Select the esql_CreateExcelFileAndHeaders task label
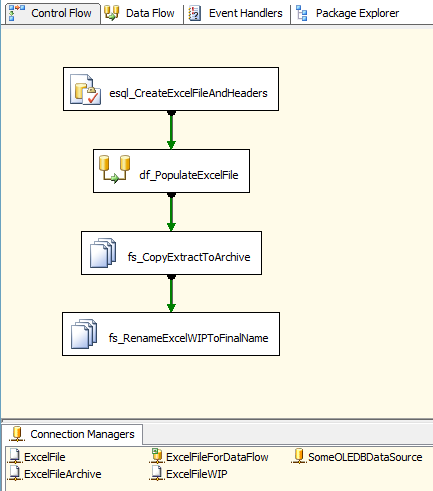The height and width of the screenshot is (491, 433). point(188,93)
